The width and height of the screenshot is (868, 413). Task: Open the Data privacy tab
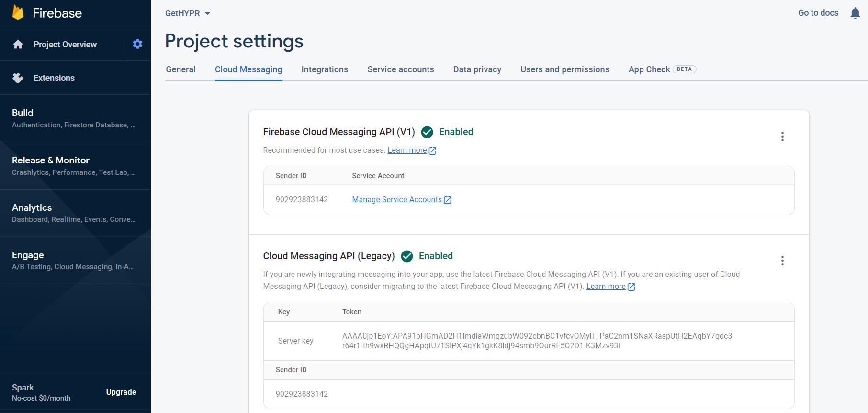(477, 69)
